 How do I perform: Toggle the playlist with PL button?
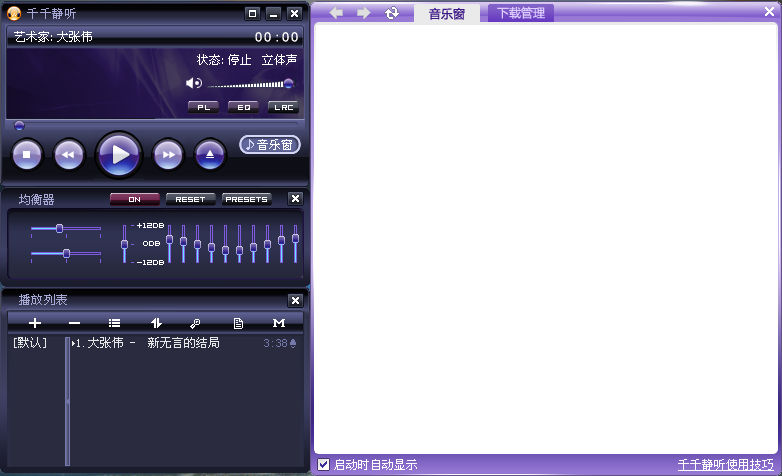(x=203, y=107)
